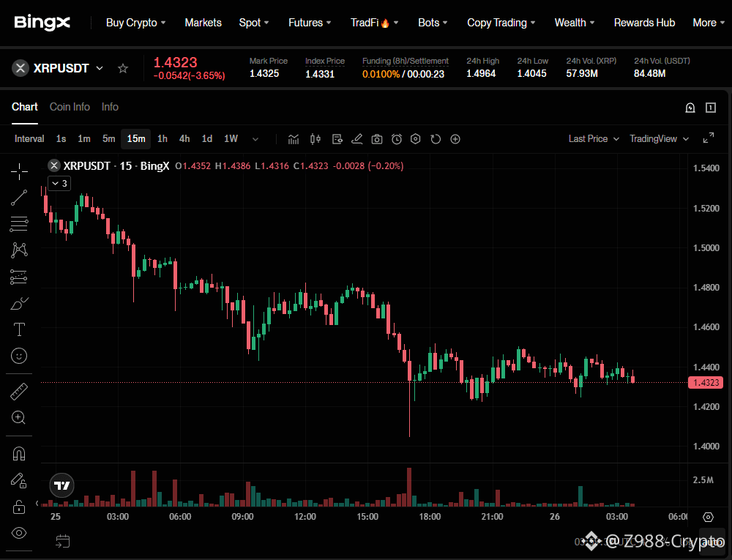Click the 1.4323 current price label on axis
Viewport: 732px width, 560px height.
tap(706, 383)
